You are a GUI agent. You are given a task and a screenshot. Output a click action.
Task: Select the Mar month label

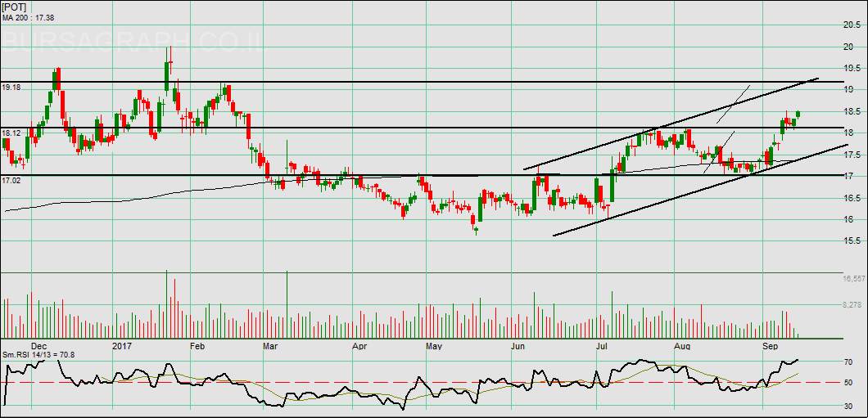click(271, 346)
